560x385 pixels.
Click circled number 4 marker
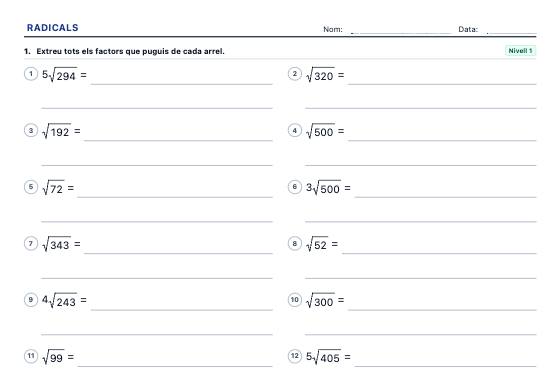coord(295,130)
